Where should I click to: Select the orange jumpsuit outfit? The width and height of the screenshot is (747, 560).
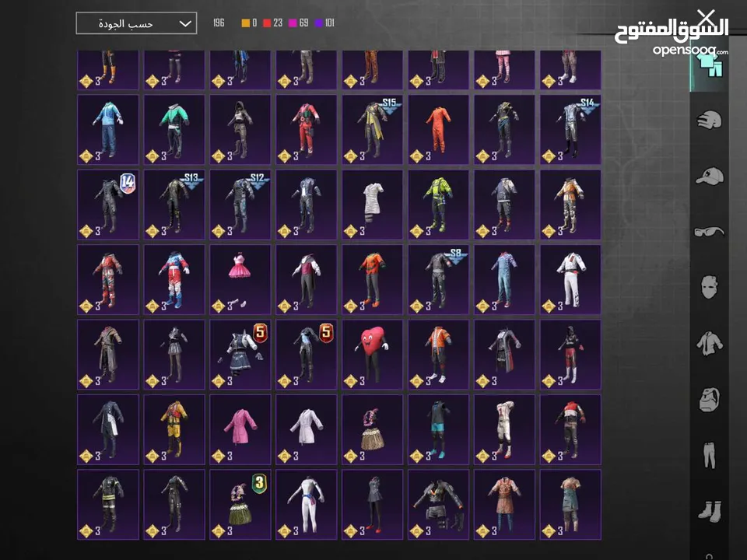point(438,130)
